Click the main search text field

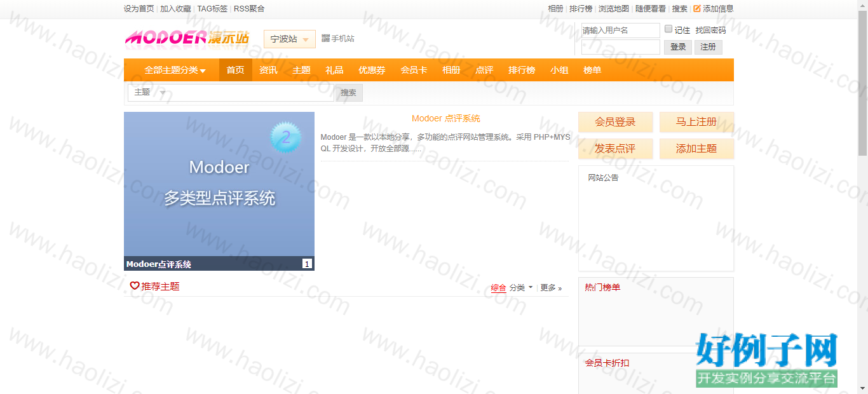click(x=252, y=93)
